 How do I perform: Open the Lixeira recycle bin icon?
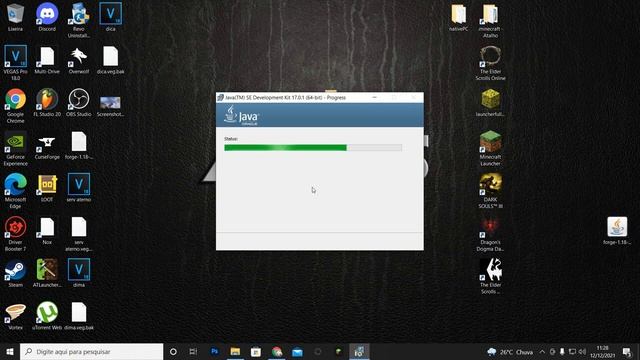coord(15,18)
